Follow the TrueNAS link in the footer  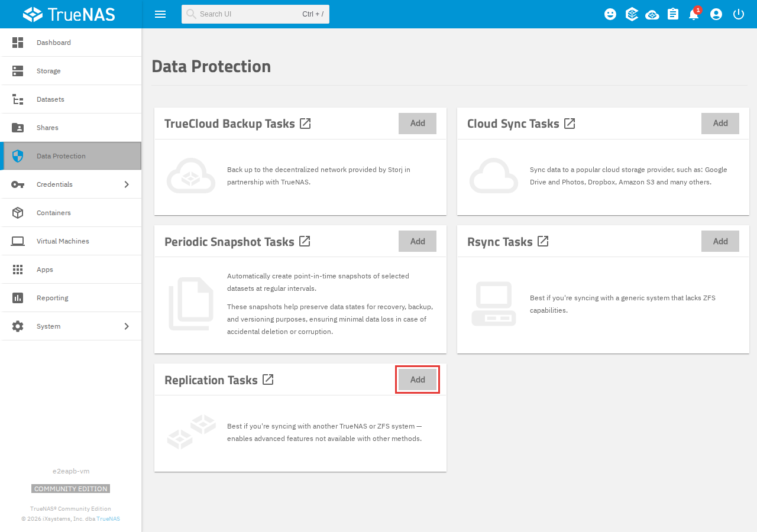108,519
